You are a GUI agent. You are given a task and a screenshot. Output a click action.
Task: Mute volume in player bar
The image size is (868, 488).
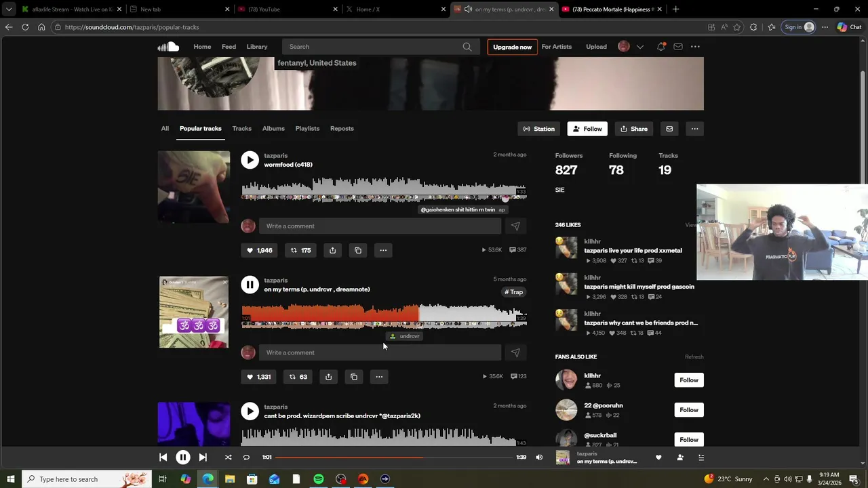[x=539, y=457]
